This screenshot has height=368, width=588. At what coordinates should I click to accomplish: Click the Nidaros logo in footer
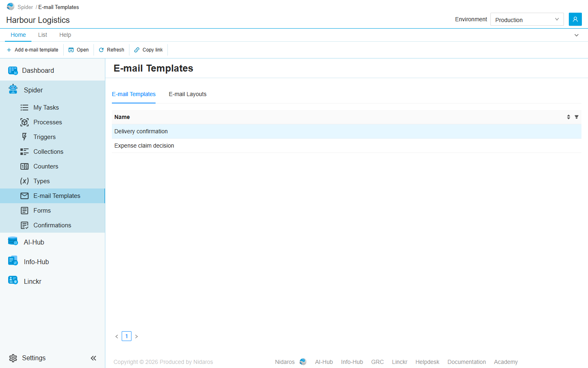303,362
